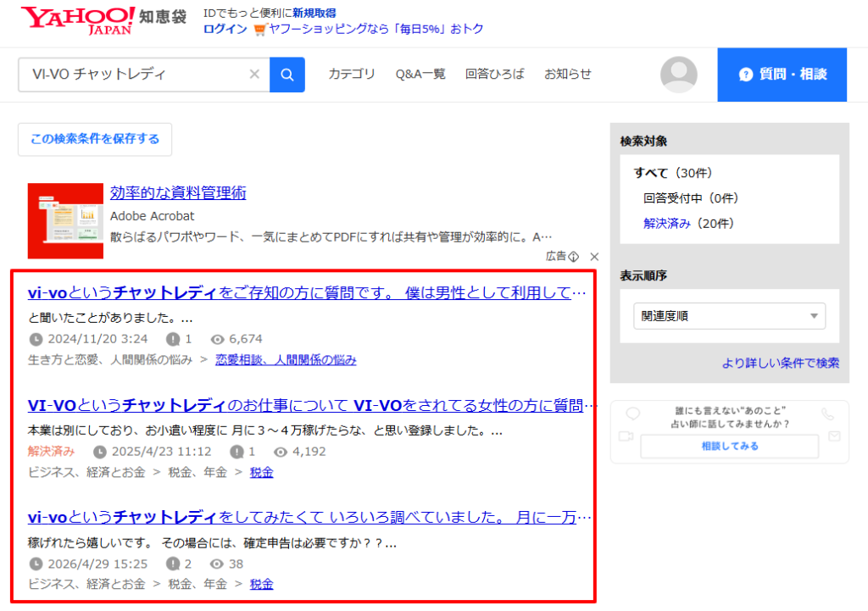Click the video camera icon in fortune banner

(626, 436)
